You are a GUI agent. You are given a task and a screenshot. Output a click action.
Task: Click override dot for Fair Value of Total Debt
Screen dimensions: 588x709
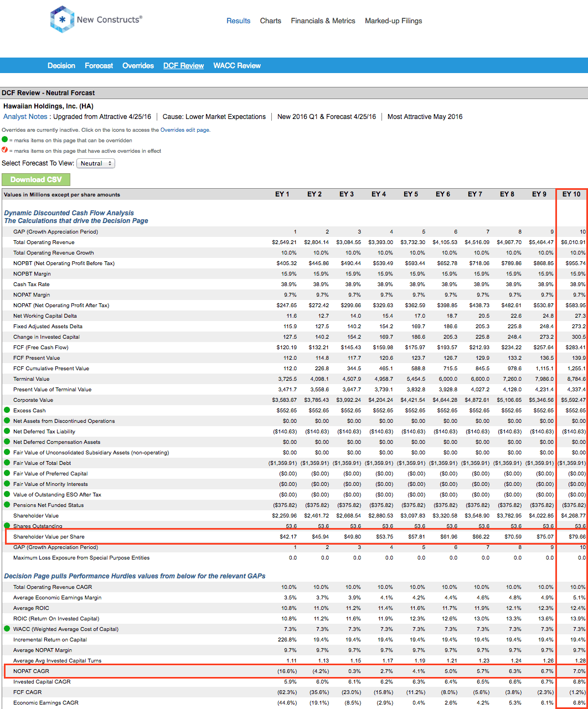coord(7,463)
